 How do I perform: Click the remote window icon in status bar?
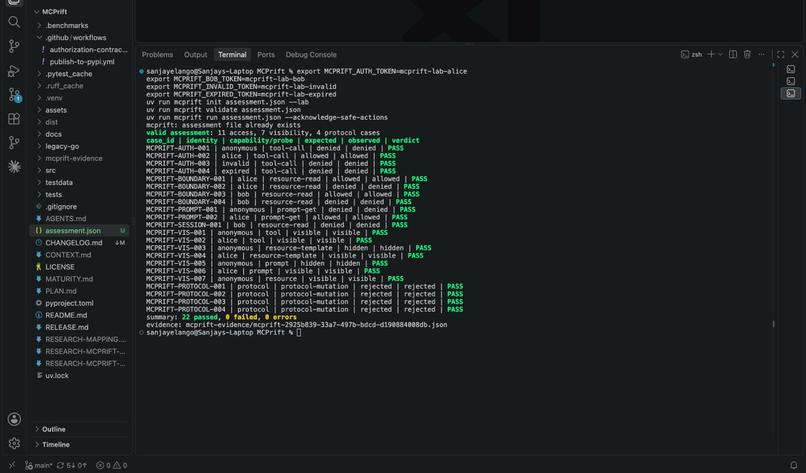coord(12,465)
